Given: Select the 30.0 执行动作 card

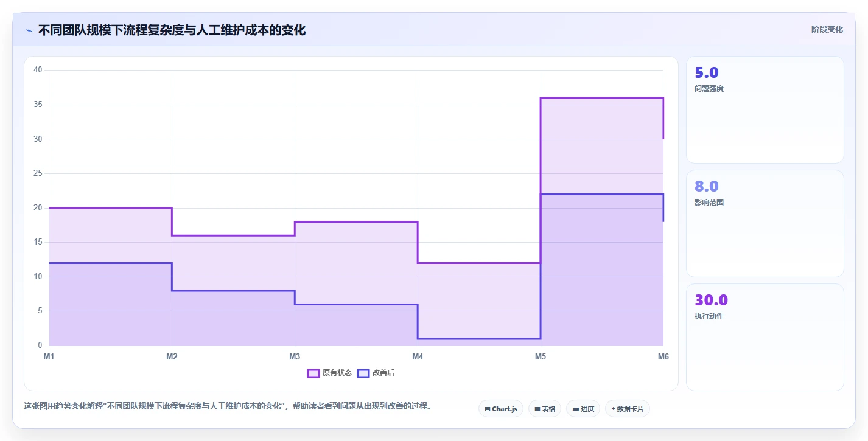Looking at the screenshot, I should point(765,338).
